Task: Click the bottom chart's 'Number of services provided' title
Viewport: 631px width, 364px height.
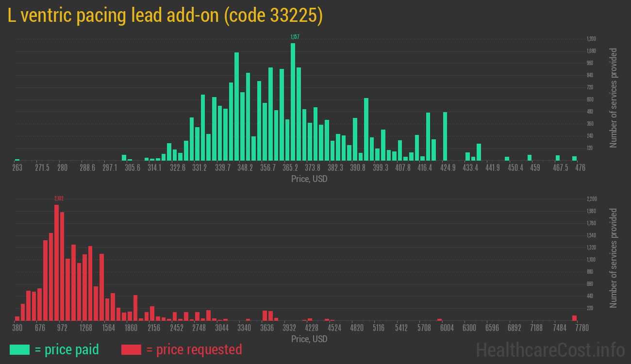Action: tap(614, 258)
